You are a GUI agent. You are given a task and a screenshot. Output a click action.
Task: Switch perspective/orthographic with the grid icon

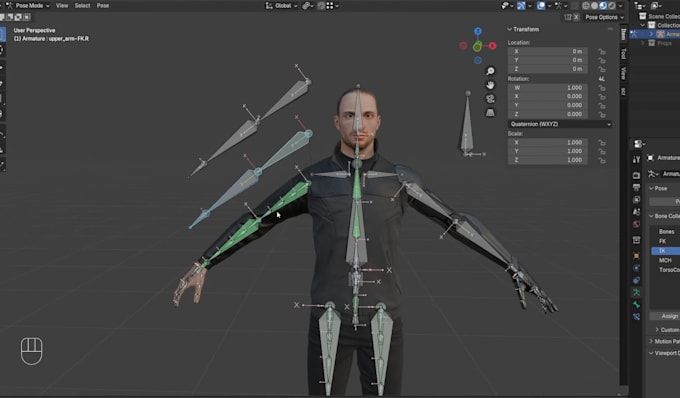490,113
